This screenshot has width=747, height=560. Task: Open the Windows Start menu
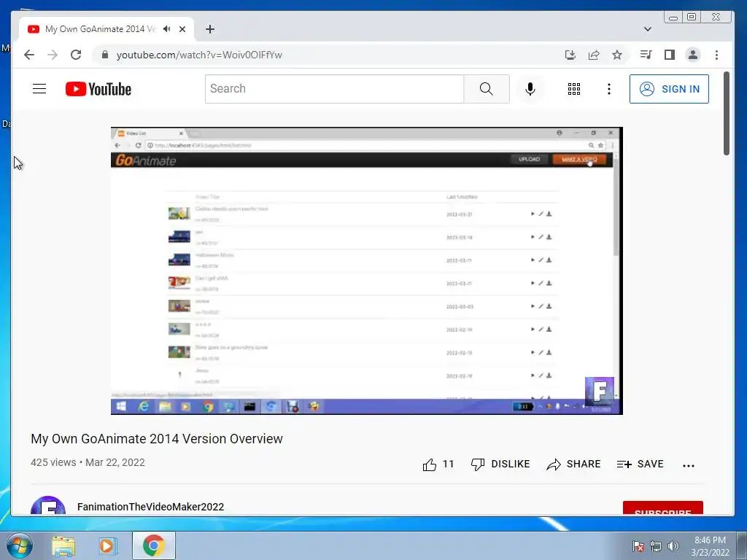pyautogui.click(x=19, y=545)
